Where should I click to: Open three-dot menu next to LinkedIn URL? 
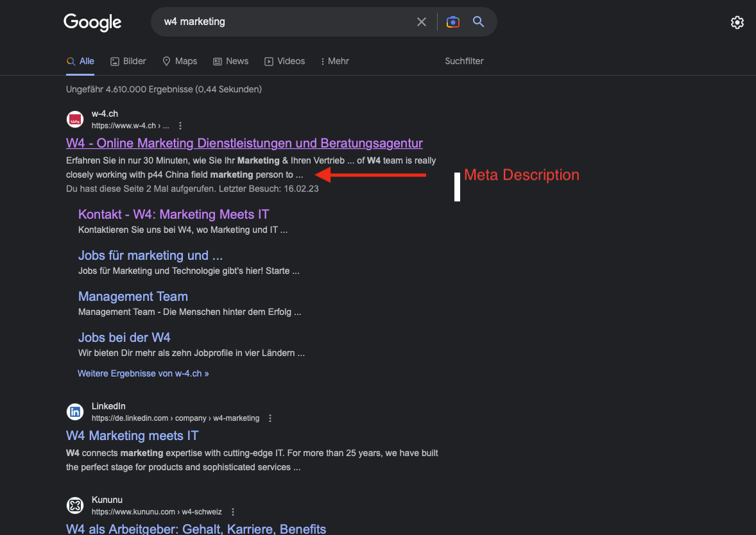270,418
